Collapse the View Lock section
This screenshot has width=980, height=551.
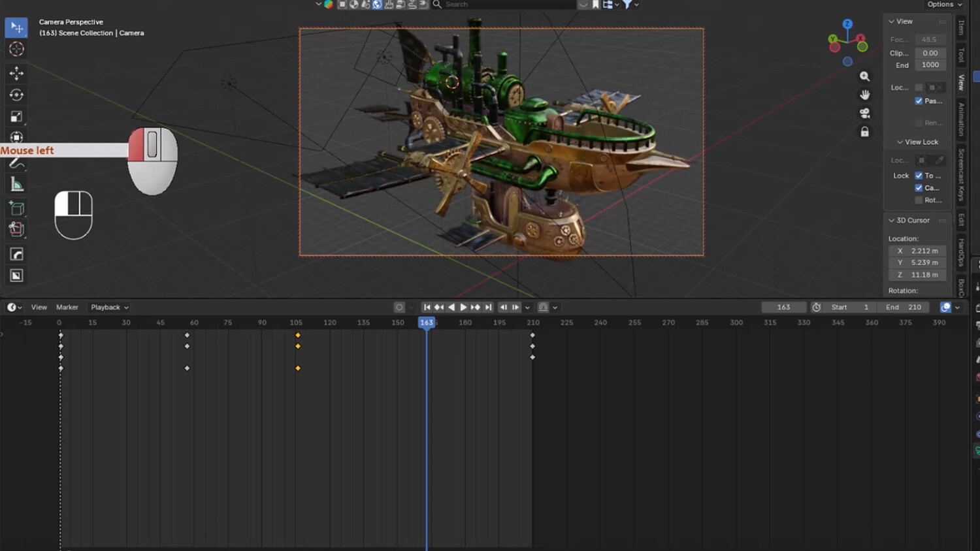[917, 142]
